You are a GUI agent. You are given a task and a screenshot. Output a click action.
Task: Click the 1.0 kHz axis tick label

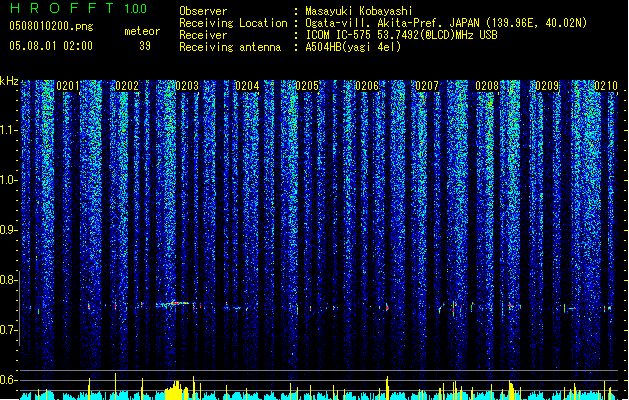coord(7,180)
